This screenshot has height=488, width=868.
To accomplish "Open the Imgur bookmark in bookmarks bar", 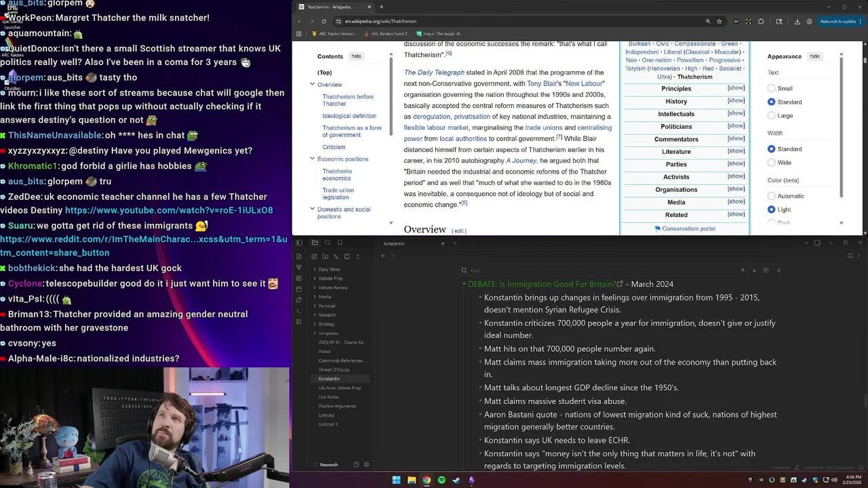I will [439, 33].
